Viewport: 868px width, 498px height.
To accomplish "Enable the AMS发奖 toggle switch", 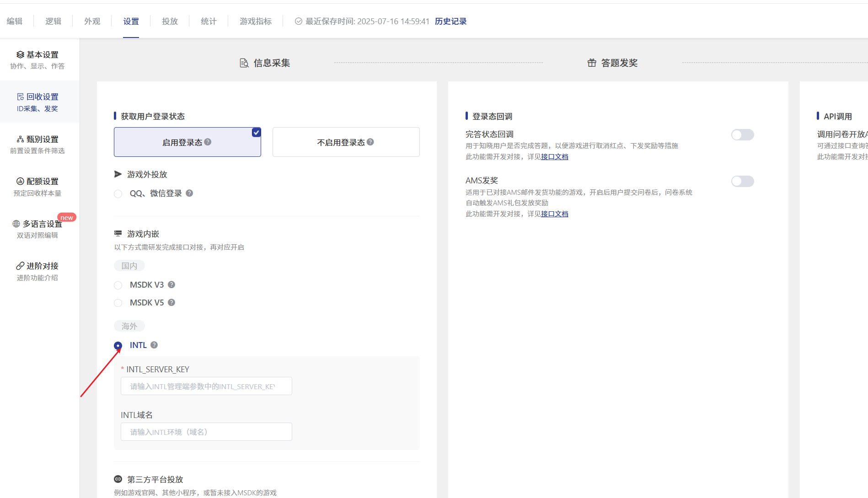I will (742, 182).
